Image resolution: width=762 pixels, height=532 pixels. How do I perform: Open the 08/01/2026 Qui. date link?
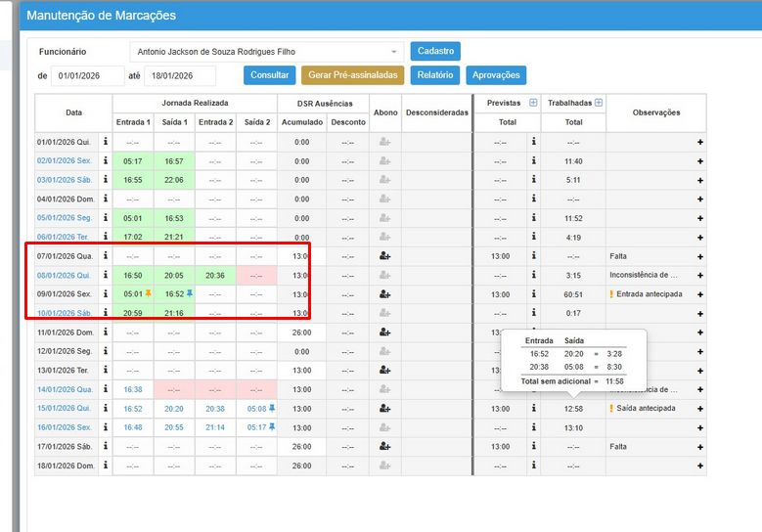[65, 276]
